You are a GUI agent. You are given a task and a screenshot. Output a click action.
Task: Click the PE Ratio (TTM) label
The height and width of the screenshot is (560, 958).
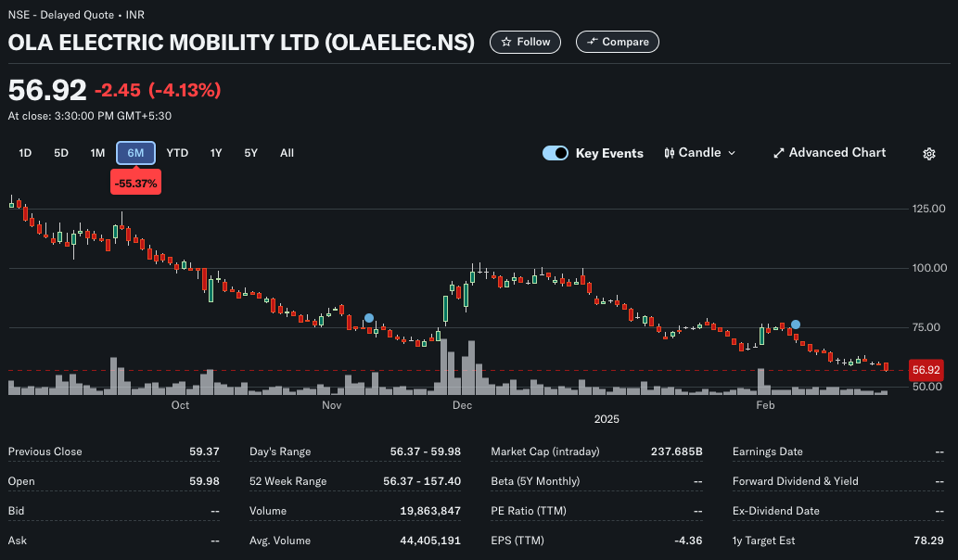click(528, 511)
